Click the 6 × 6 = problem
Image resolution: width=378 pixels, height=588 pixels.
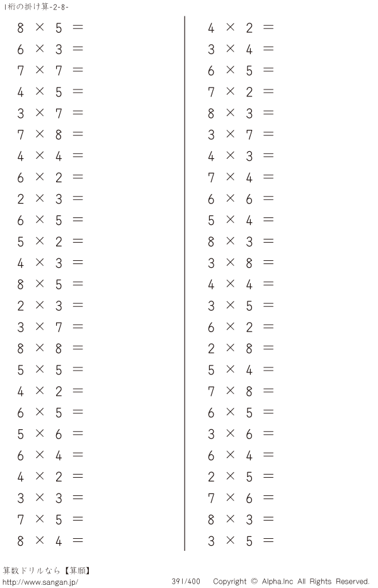(241, 199)
